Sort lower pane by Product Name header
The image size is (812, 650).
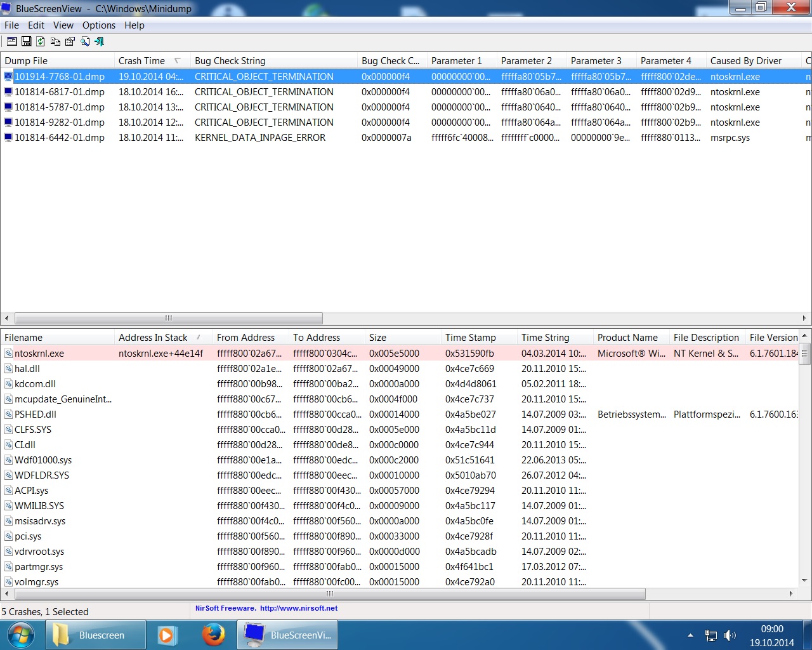click(x=631, y=338)
